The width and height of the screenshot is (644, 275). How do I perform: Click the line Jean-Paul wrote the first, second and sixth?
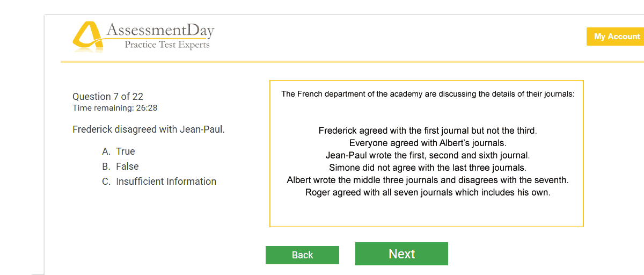pyautogui.click(x=428, y=155)
